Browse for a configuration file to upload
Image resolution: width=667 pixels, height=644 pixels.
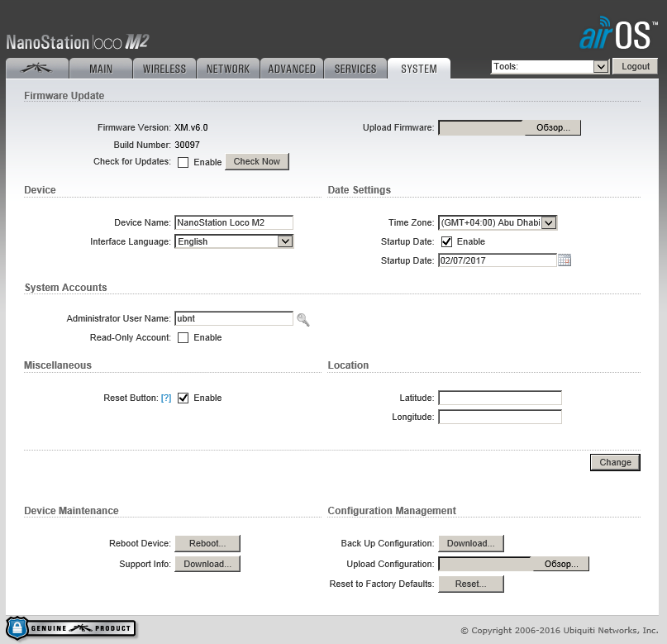(561, 564)
